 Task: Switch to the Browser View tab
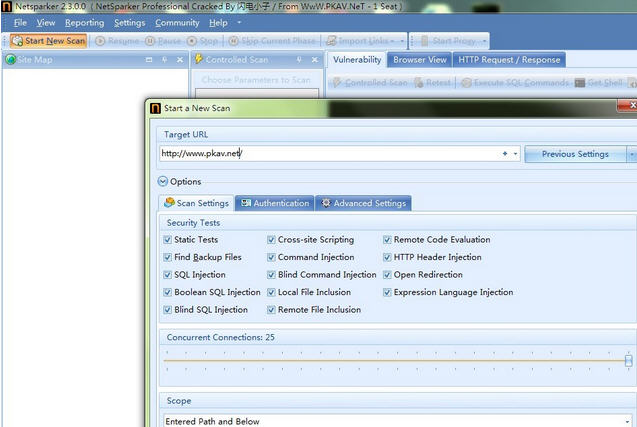(420, 60)
